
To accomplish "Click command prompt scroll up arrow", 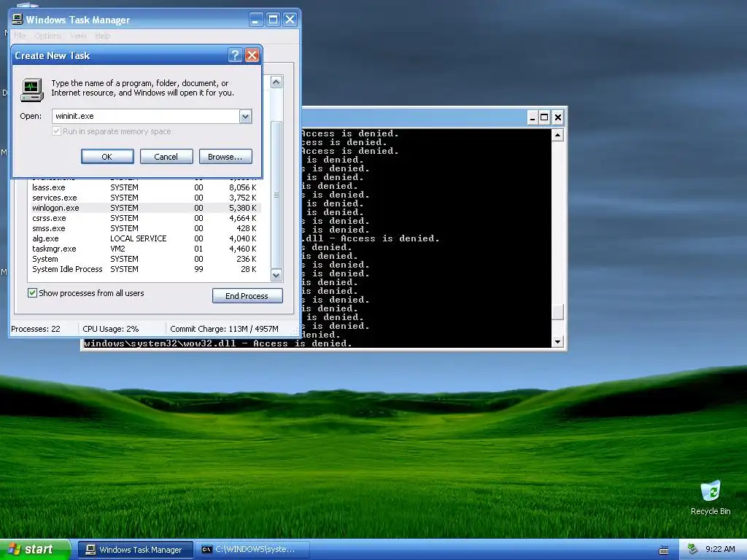I will pos(557,135).
